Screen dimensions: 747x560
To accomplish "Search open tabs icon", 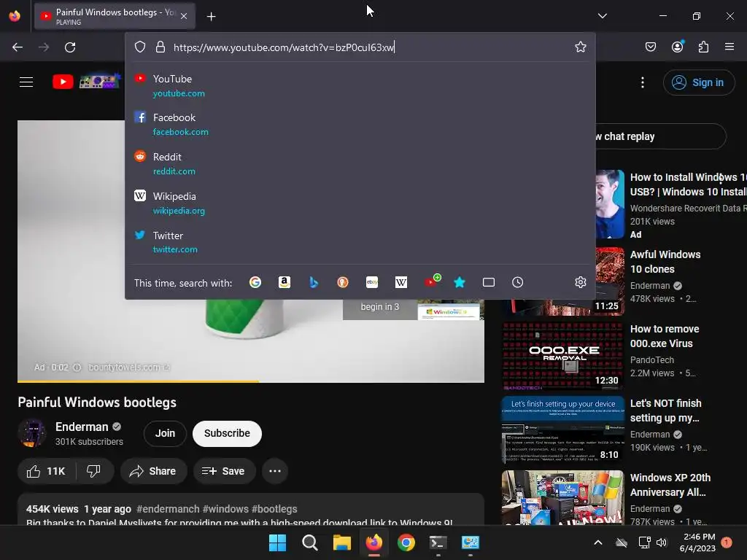I will (488, 282).
